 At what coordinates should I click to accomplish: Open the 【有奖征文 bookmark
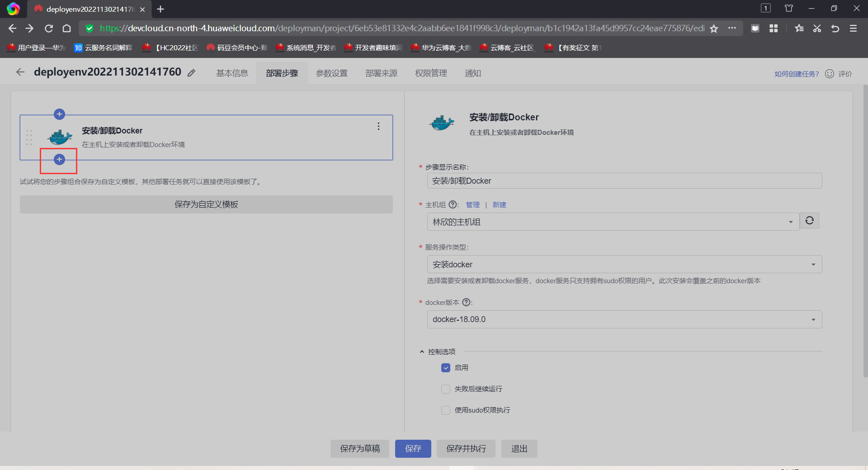click(x=573, y=47)
